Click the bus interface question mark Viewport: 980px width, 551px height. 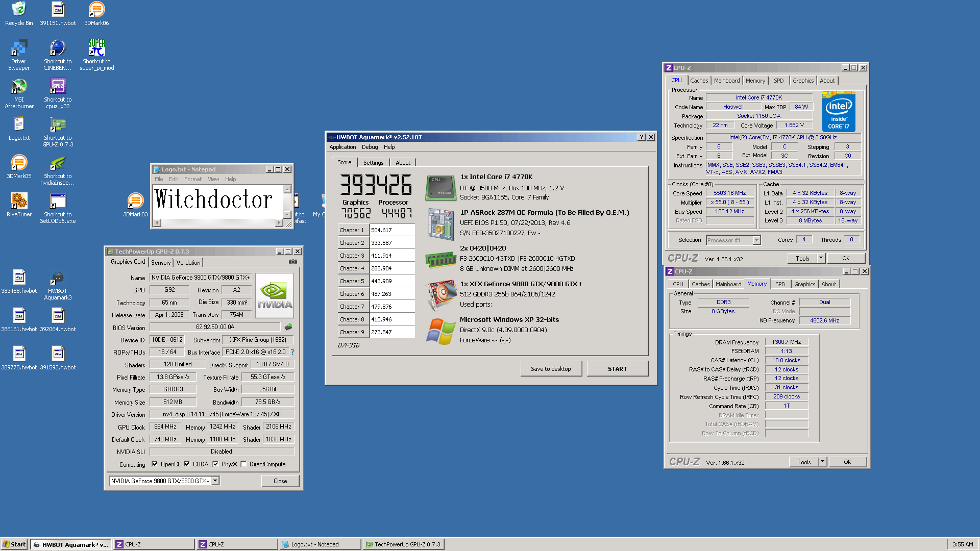[292, 352]
